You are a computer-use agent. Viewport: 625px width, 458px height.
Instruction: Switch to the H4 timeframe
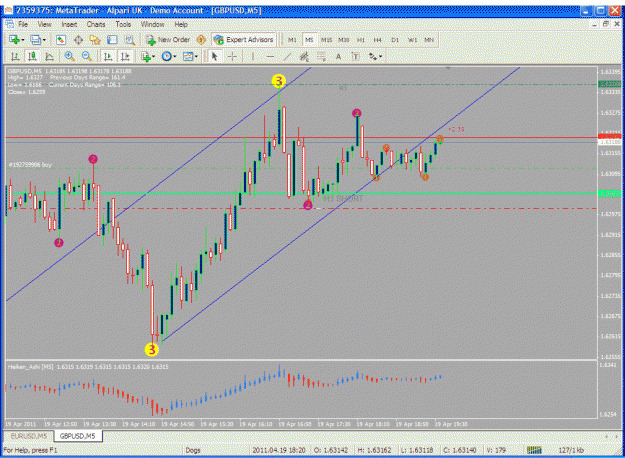[377, 40]
